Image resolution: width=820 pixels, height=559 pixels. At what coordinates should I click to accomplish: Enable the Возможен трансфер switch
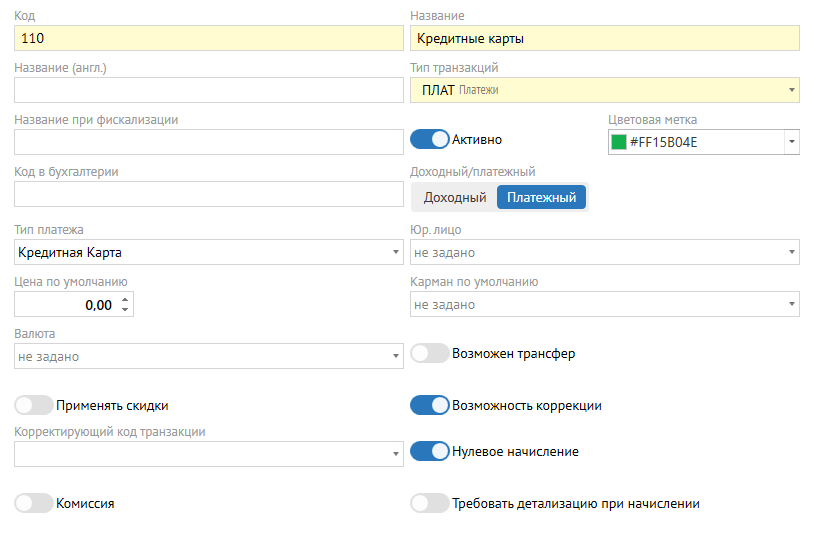pos(430,353)
